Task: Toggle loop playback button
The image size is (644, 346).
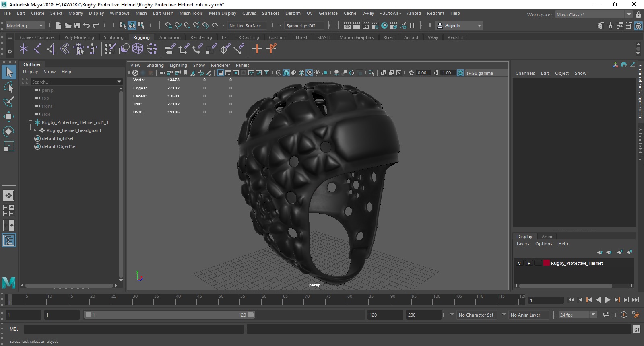Action: 606,315
